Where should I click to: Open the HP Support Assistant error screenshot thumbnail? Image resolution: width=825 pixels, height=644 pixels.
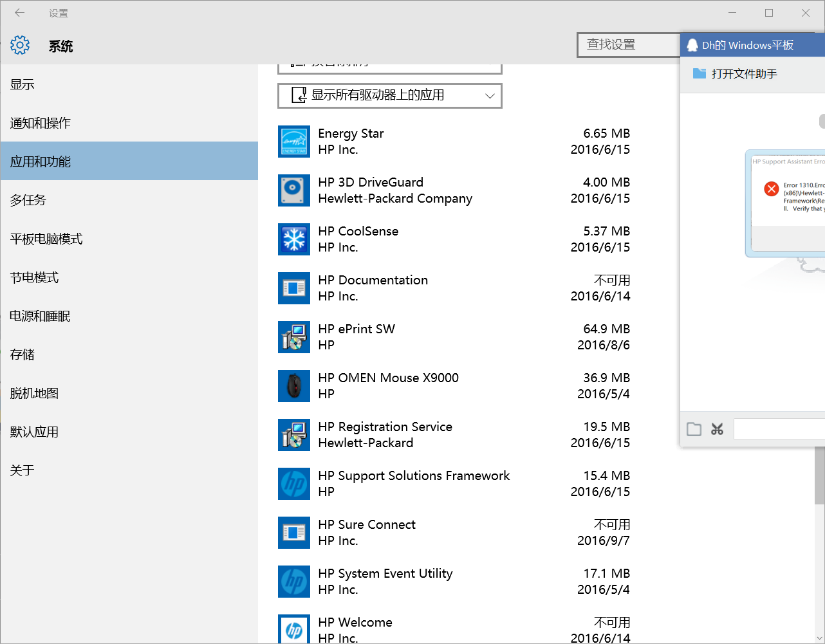point(786,203)
